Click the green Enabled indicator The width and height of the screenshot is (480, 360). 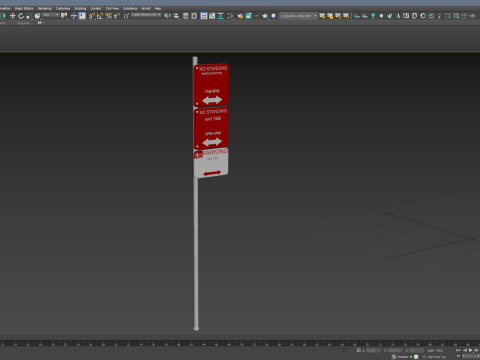click(411, 357)
